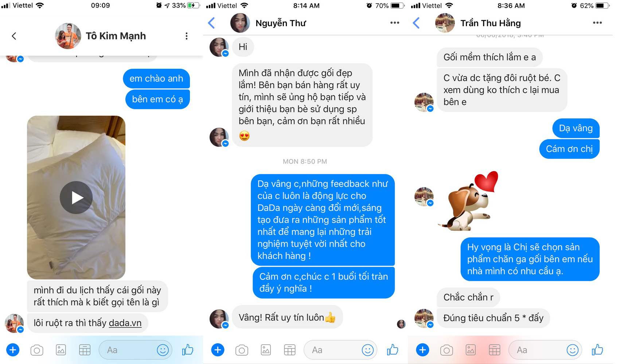Go back from Tô Kim Mạnh conversation
The width and height of the screenshot is (620, 364).
(x=14, y=36)
